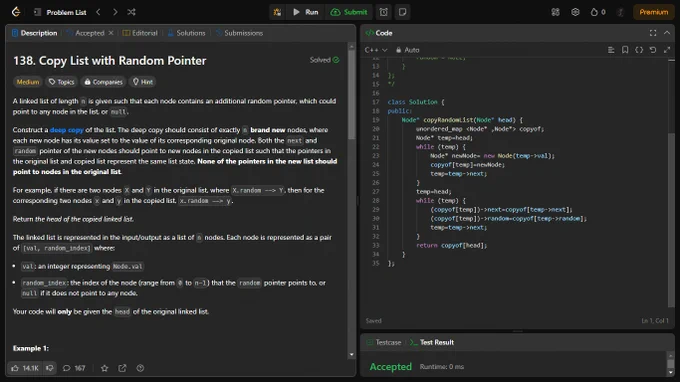Go to the next problem arrow
680x382 pixels.
pyautogui.click(x=115, y=12)
